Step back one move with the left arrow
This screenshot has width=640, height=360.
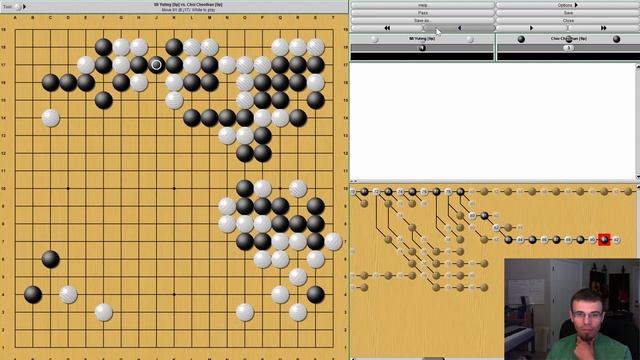[460, 28]
